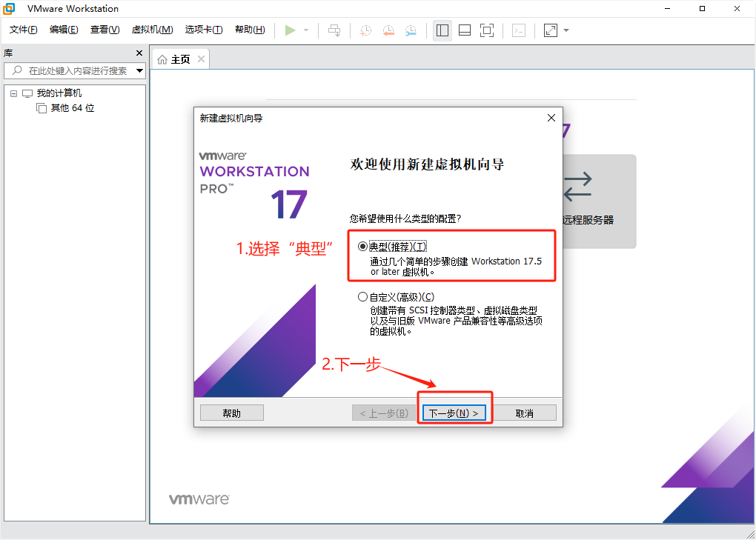
Task: Open the library search dropdown arrow
Action: [x=139, y=71]
